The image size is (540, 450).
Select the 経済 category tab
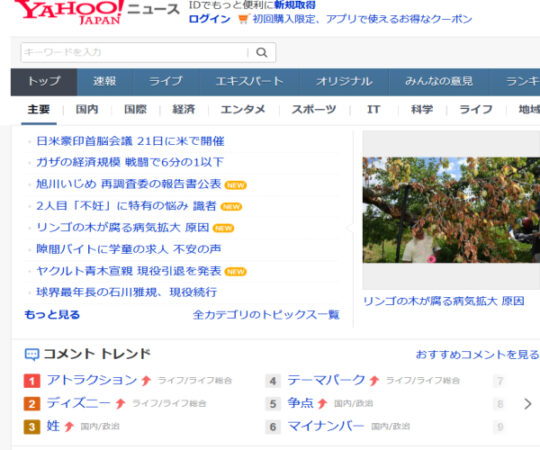pyautogui.click(x=184, y=110)
